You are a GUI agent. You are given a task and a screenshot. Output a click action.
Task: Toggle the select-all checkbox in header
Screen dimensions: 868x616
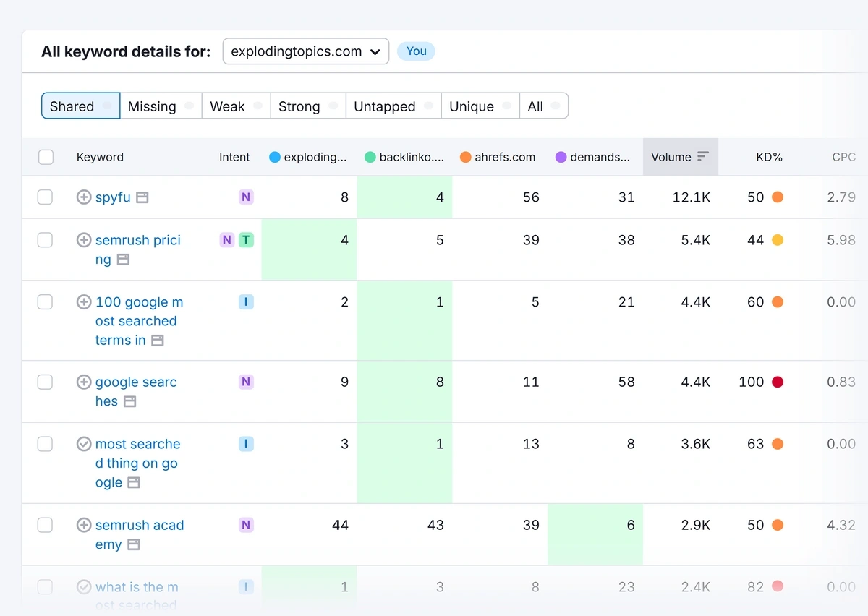click(46, 157)
